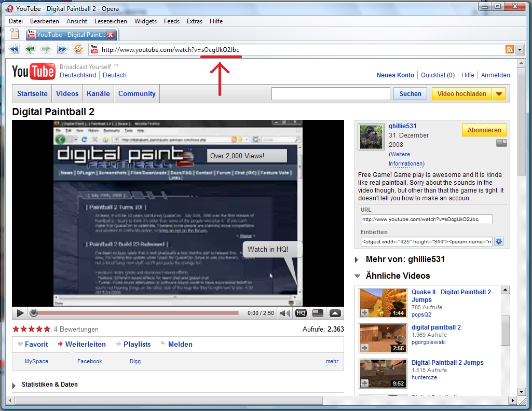Click the video progress seek bar
Image resolution: width=532 pixels, height=411 pixels.
pos(138,313)
